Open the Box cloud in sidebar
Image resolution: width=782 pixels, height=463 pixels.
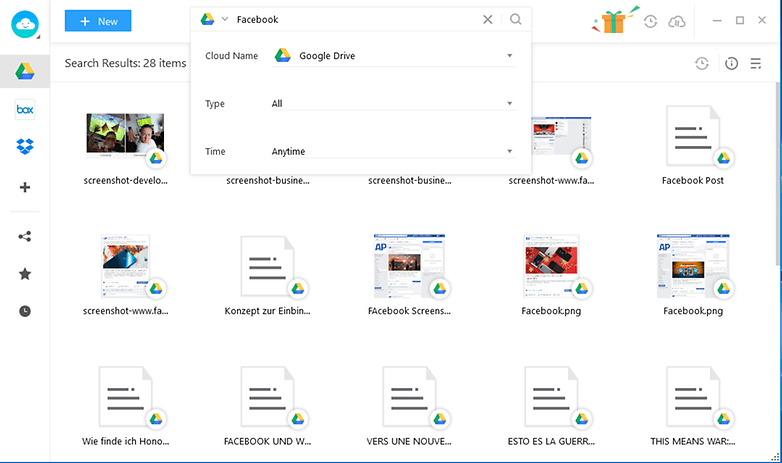(25, 109)
